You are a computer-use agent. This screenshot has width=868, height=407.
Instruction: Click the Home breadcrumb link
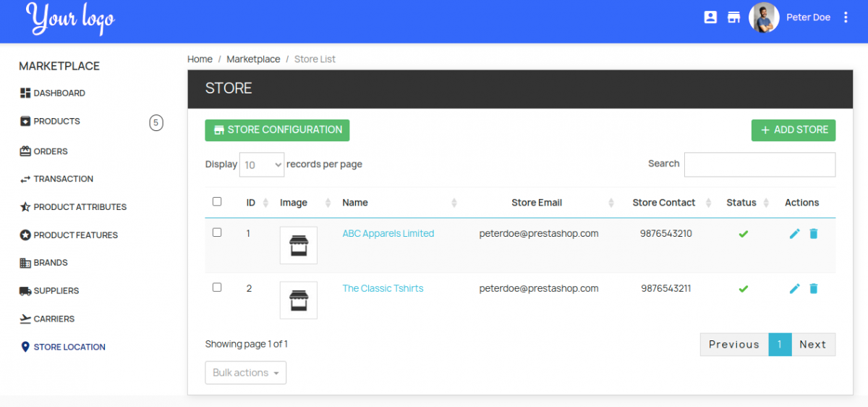tap(200, 59)
